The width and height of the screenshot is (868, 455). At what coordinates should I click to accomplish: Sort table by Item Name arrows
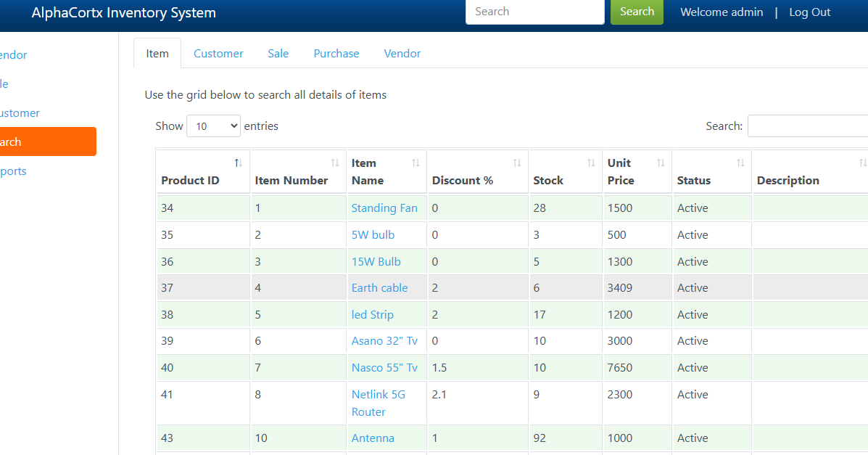click(x=416, y=163)
